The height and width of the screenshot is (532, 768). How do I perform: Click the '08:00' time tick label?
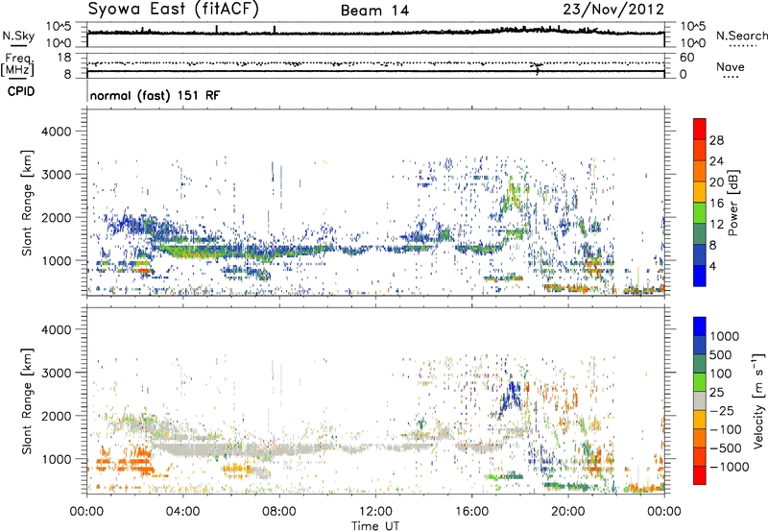[279, 512]
